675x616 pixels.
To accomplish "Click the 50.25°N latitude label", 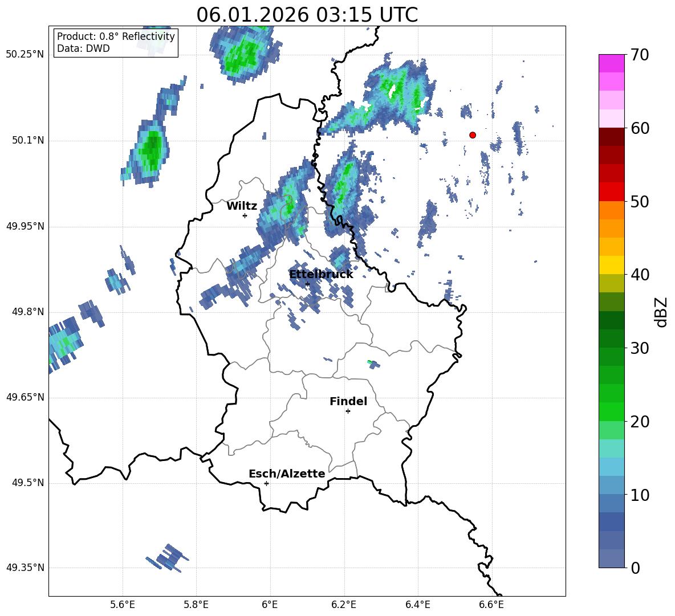I will click(x=25, y=55).
